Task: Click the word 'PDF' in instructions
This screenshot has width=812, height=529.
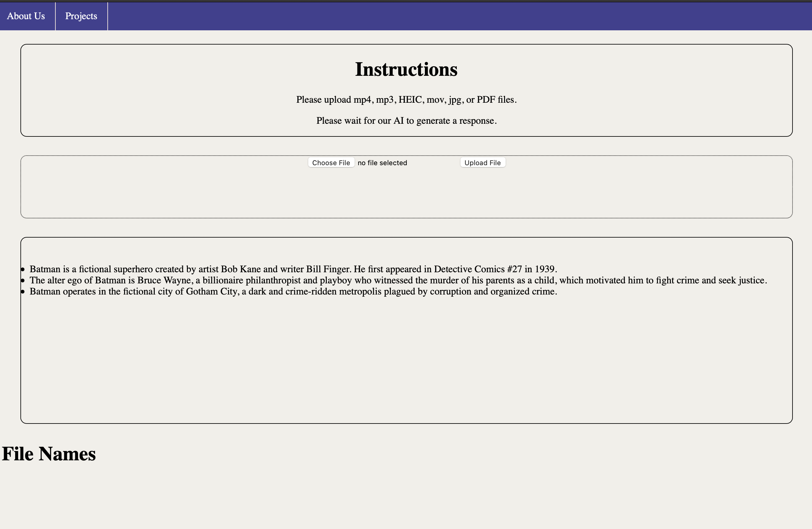Action: [486, 100]
